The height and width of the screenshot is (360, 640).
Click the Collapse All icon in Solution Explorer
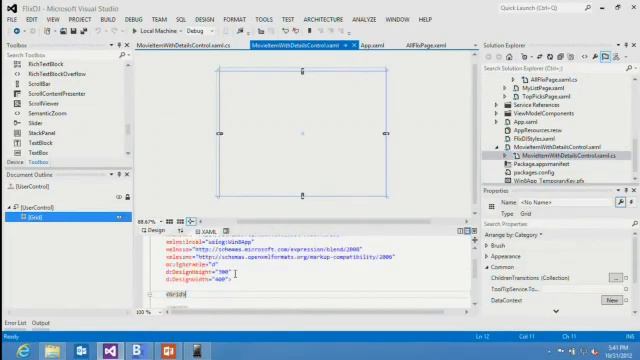(560, 57)
